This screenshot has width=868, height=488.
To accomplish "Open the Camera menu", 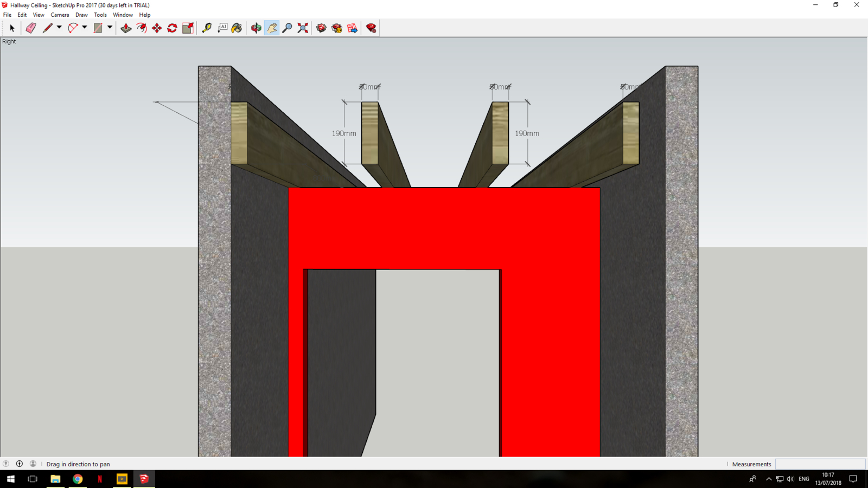I will pyautogui.click(x=60, y=15).
